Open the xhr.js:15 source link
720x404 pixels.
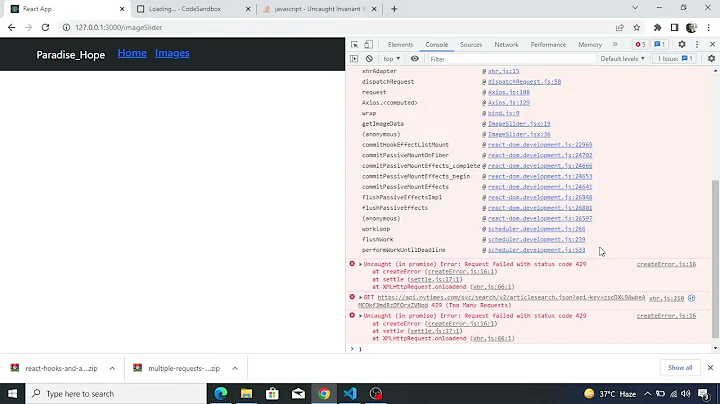(503, 71)
